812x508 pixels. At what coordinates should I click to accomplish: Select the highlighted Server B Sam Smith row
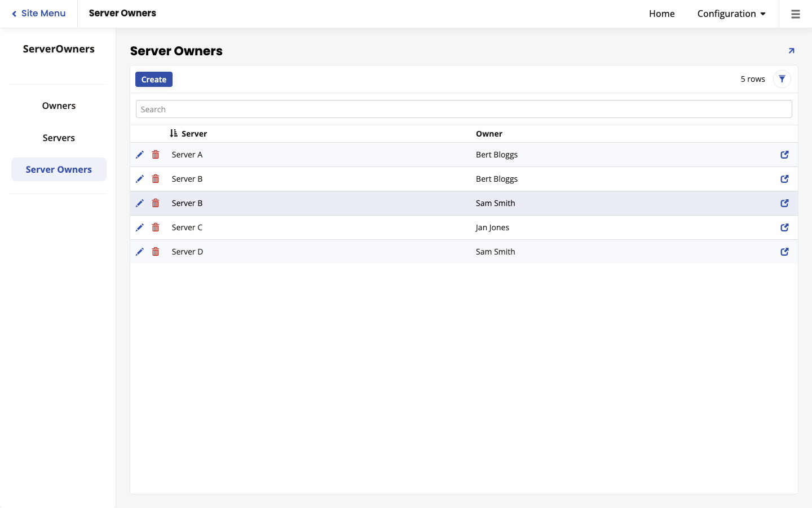[395, 203]
